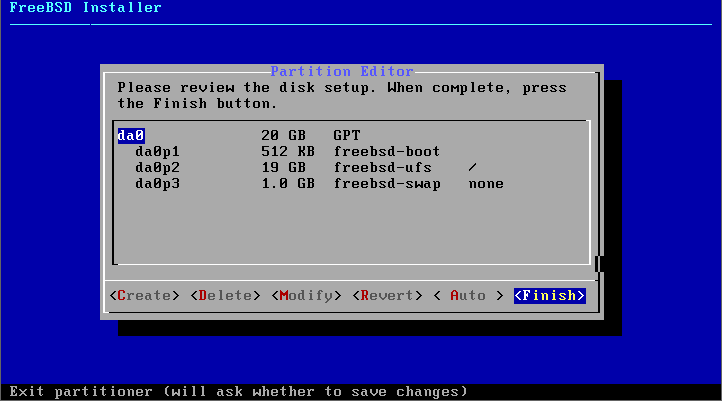Click the Partition Editor dialog title
The height and width of the screenshot is (401, 722).
tap(342, 71)
